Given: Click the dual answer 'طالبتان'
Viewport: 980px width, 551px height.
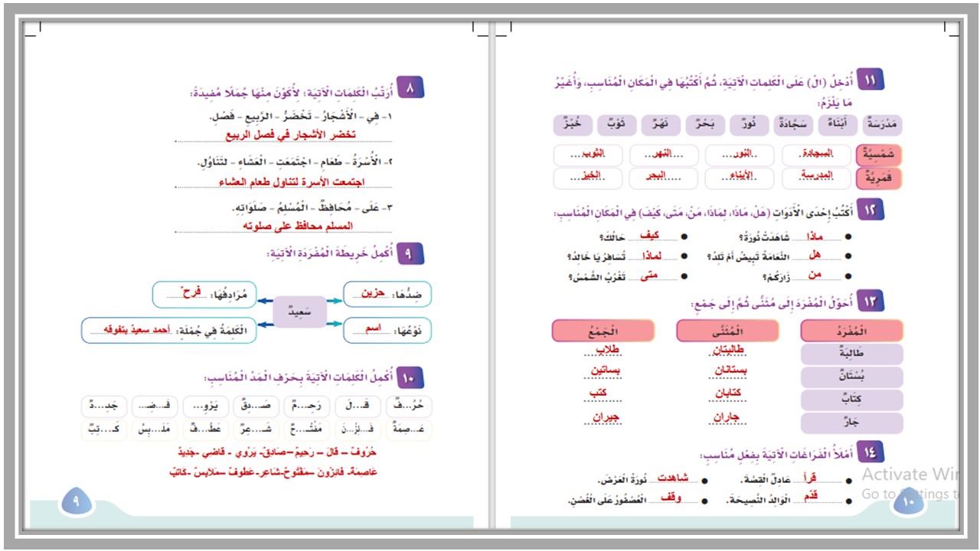Looking at the screenshot, I should (x=727, y=350).
